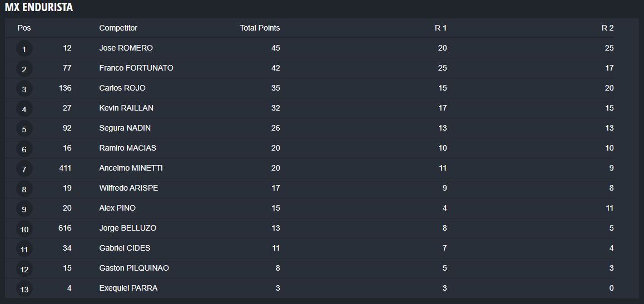
Task: Select the R 2 column header
Action: point(608,28)
